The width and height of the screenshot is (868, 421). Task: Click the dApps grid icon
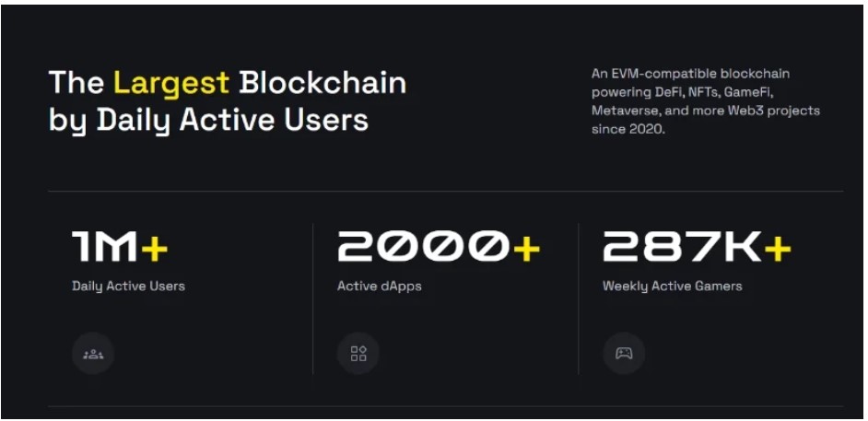358,353
